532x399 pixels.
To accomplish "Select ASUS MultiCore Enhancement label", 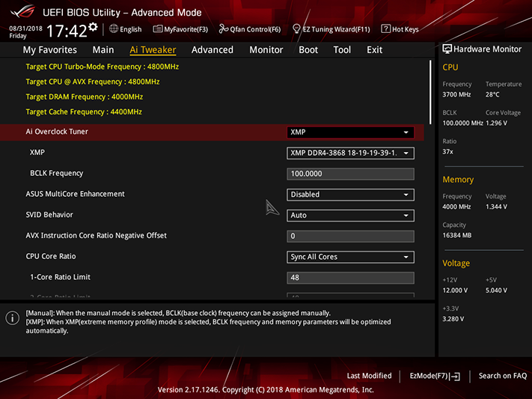I will pyautogui.click(x=75, y=194).
